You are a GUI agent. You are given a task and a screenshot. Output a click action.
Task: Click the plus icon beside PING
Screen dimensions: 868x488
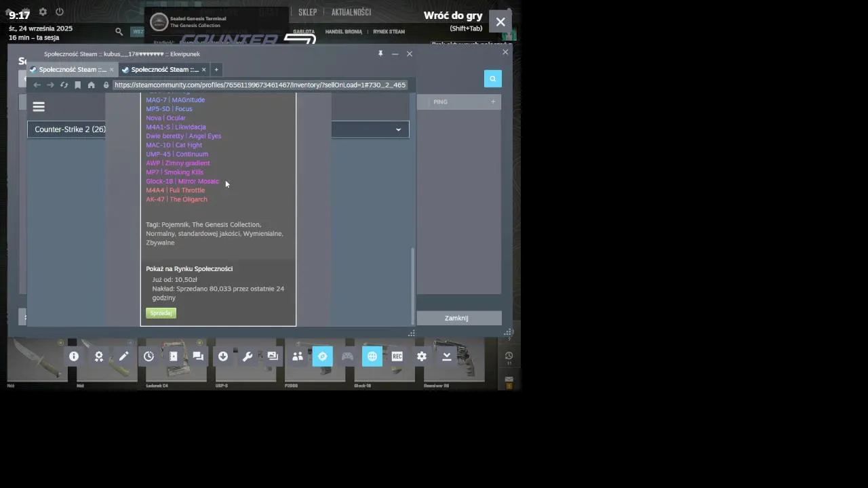493,102
